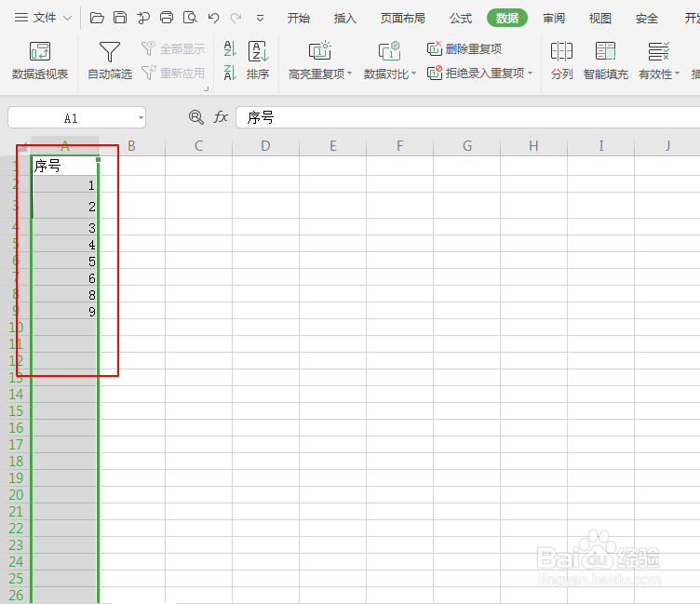Click the Name Box showing A1

72,118
